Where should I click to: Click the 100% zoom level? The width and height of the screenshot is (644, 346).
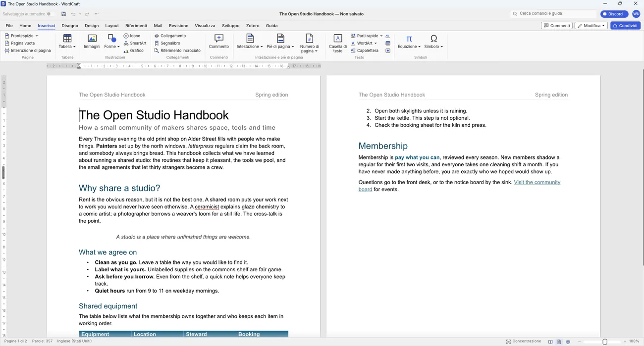pos(634,342)
